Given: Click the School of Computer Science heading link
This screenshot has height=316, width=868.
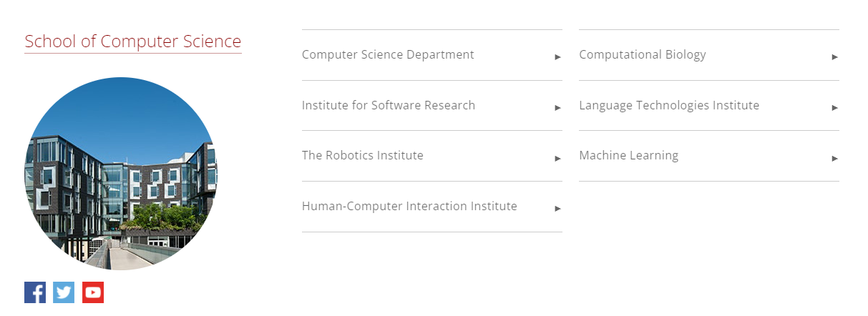Looking at the screenshot, I should 133,41.
